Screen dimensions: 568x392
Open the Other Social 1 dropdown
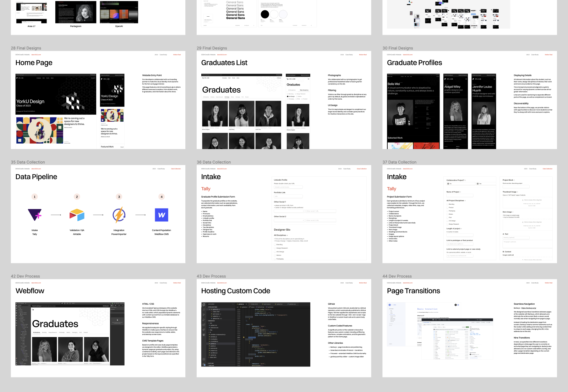289,211
